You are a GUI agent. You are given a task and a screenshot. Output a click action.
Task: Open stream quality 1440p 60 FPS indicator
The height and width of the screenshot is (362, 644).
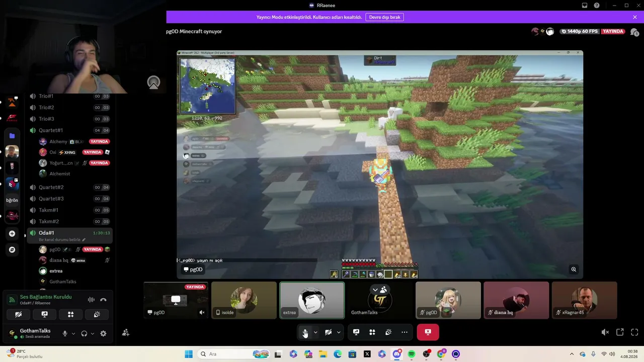click(579, 31)
